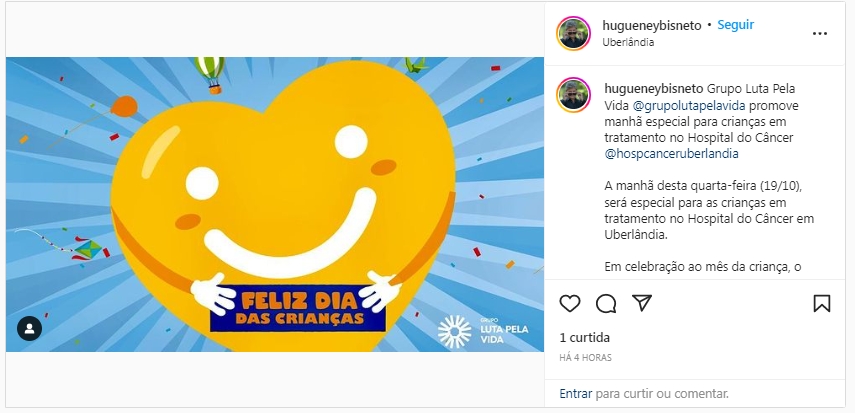The width and height of the screenshot is (855, 413).
Task: Click the caption text about quarta-feira (19/10)
Action: tap(709, 211)
